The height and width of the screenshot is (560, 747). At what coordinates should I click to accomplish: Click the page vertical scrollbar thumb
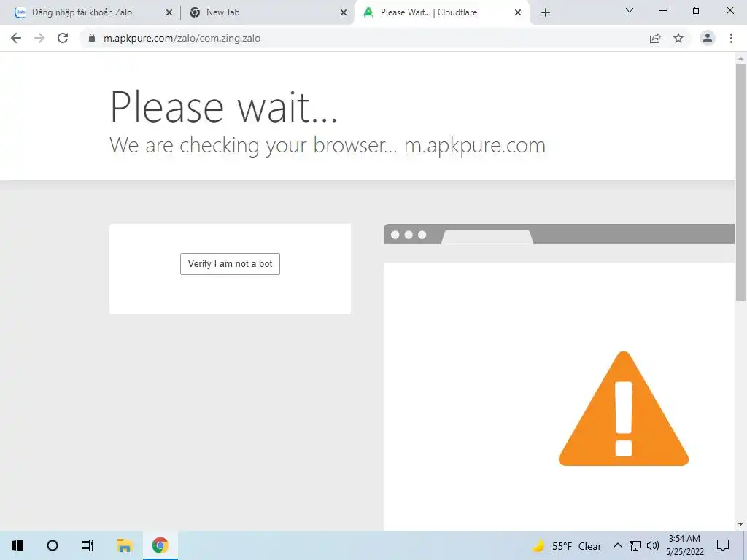[740, 182]
